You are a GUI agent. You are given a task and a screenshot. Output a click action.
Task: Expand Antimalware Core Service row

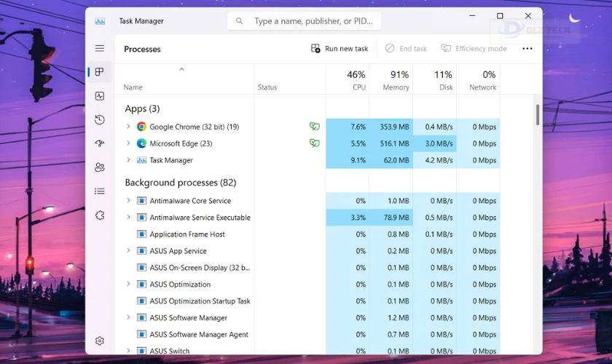128,200
